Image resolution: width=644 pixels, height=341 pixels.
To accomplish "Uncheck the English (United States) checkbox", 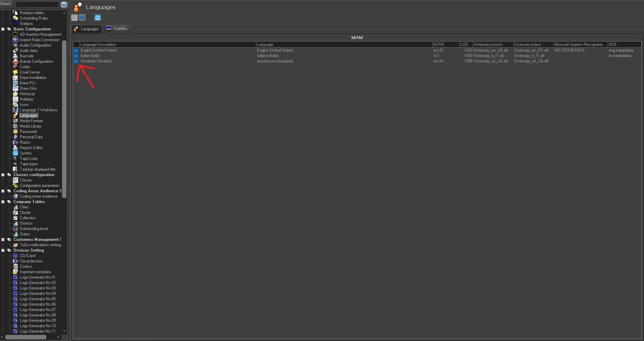I will point(76,50).
